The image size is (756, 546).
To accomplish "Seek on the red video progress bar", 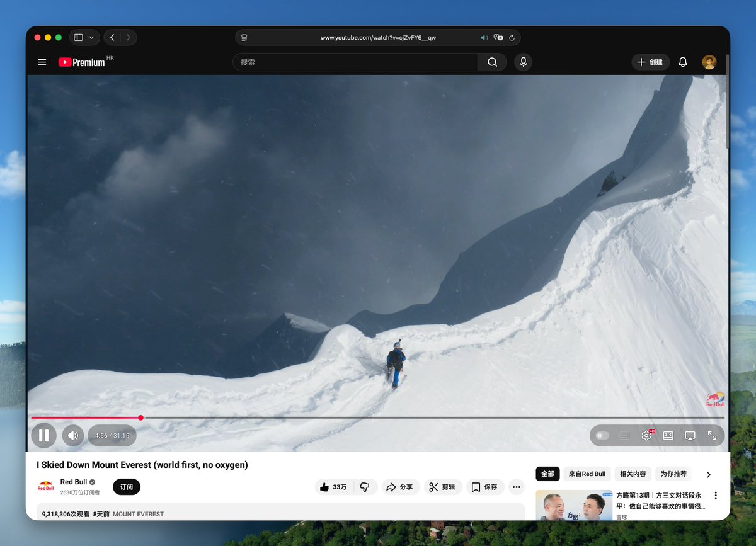I will point(378,418).
